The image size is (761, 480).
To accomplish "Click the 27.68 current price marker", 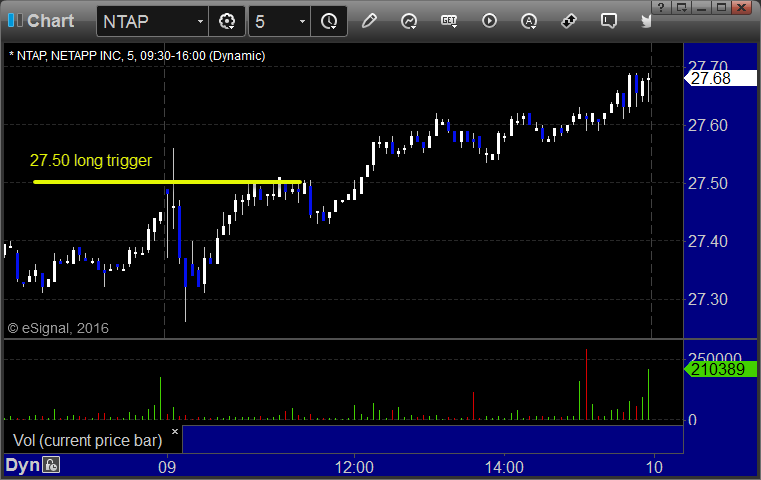I will [720, 78].
